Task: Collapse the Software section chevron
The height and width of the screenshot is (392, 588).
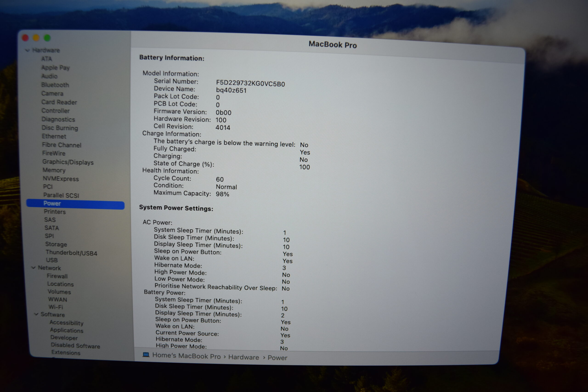Action: click(x=36, y=314)
